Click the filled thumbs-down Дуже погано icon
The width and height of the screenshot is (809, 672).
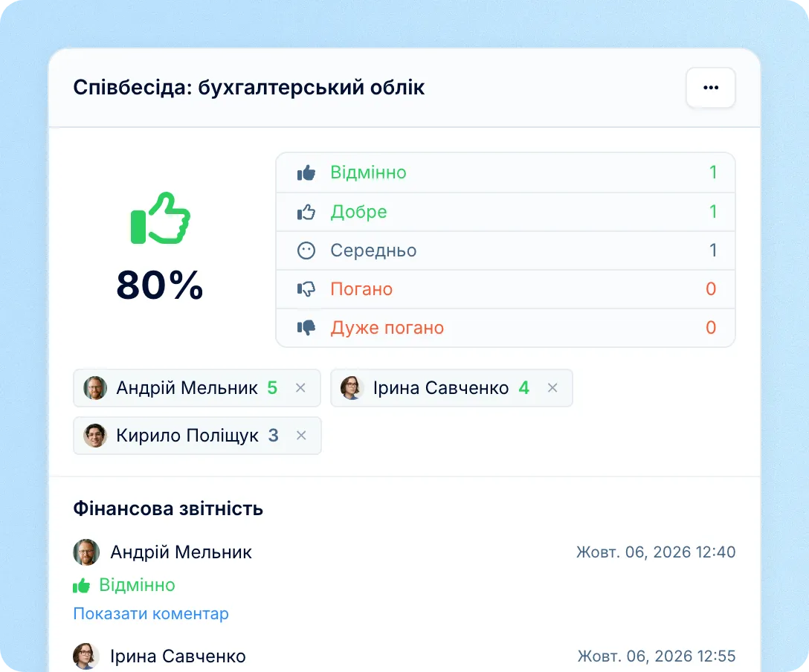click(x=306, y=328)
